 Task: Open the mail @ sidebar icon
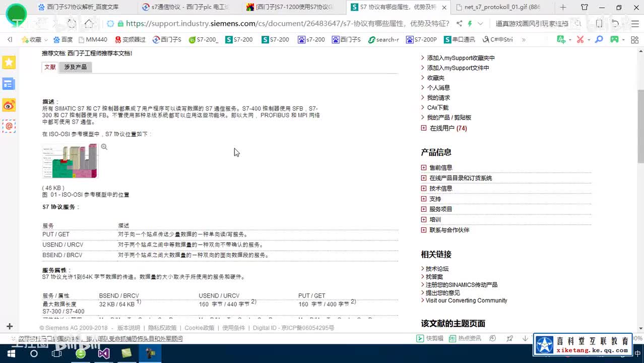(9, 126)
